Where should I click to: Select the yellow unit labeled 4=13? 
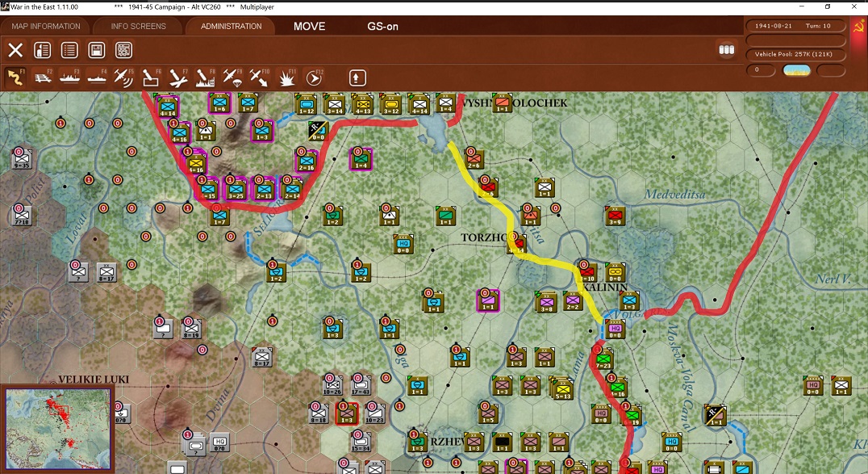(x=362, y=103)
